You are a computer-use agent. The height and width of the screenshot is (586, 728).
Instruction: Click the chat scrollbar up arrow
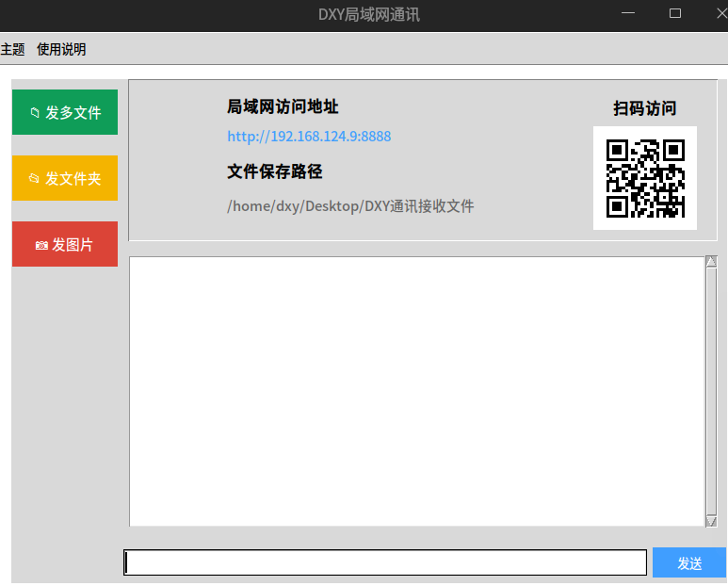click(x=711, y=261)
